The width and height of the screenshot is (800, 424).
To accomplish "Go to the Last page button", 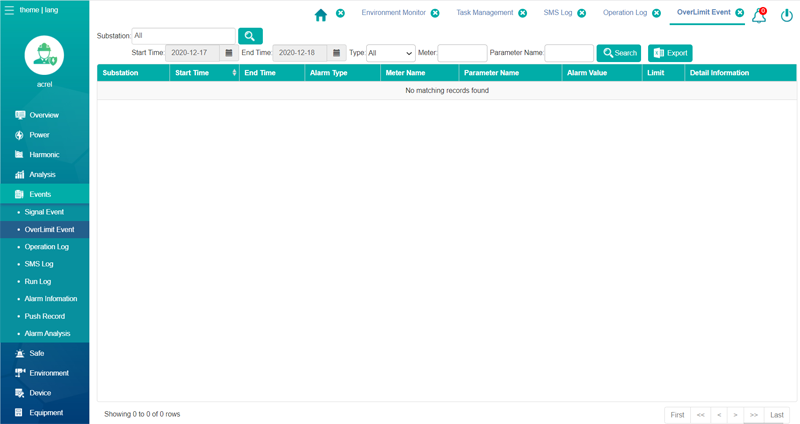I will tap(776, 414).
